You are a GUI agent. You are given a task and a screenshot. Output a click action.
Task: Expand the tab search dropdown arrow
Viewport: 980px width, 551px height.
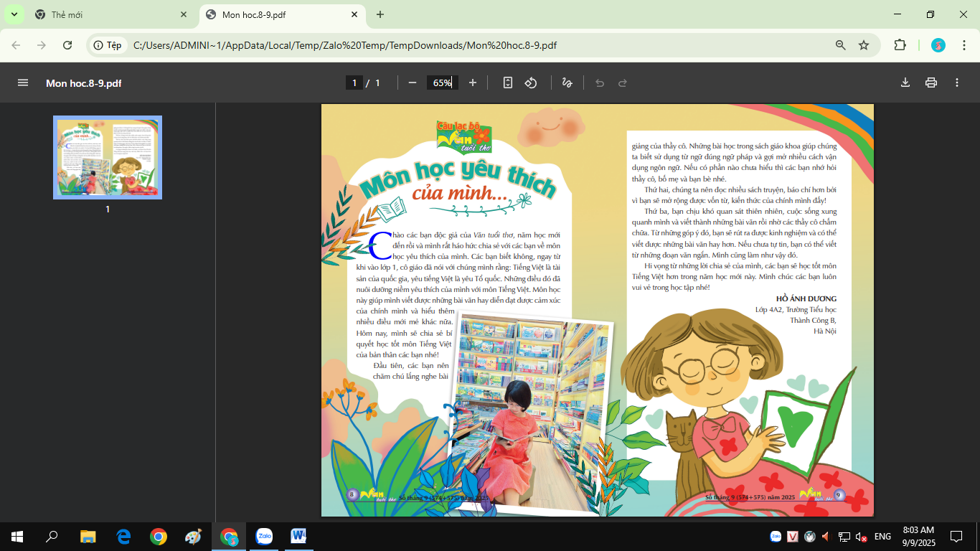pyautogui.click(x=14, y=14)
